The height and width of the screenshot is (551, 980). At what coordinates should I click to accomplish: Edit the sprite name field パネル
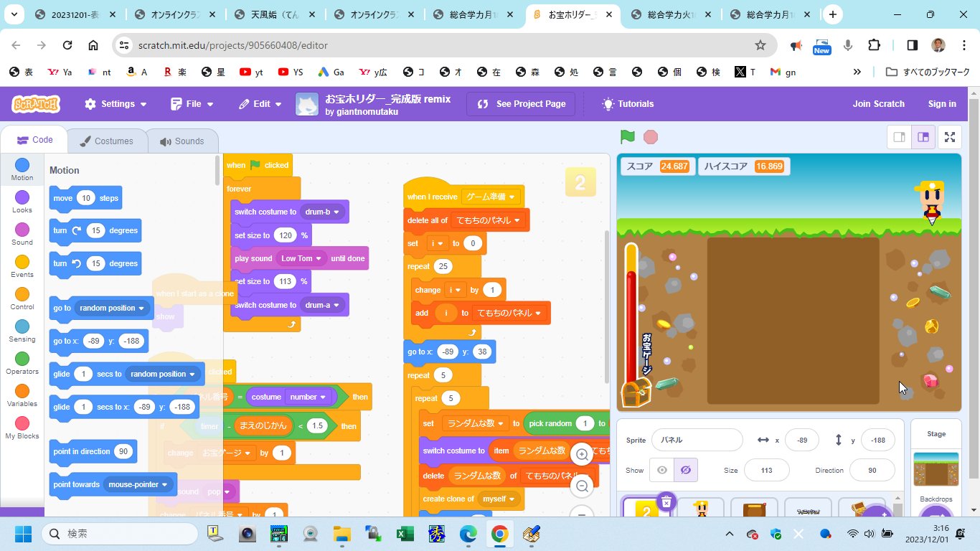point(697,440)
